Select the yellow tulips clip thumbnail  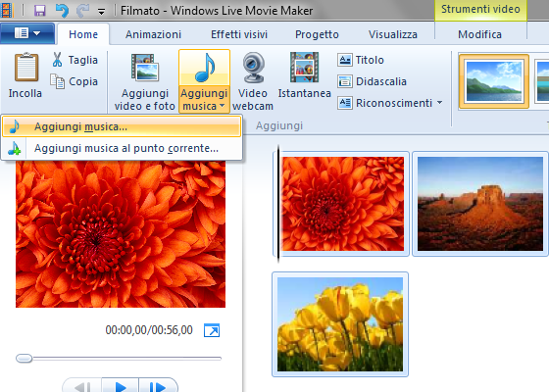click(x=340, y=324)
